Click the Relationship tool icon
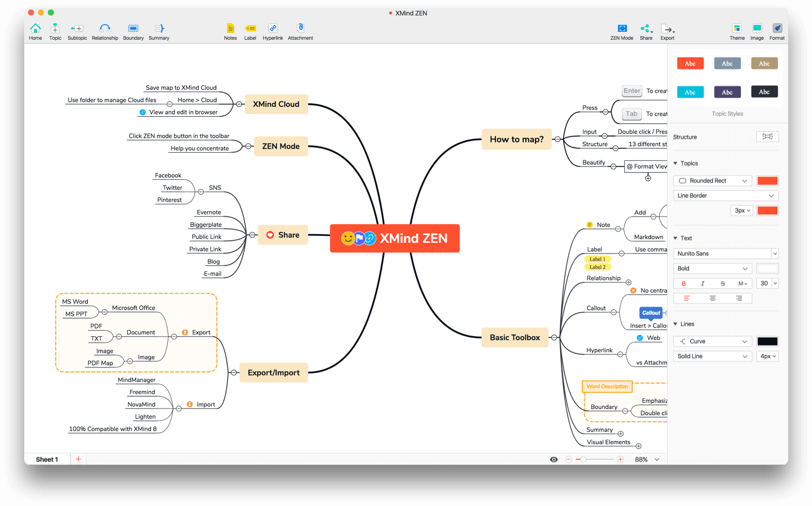The image size is (812, 506). 105,29
